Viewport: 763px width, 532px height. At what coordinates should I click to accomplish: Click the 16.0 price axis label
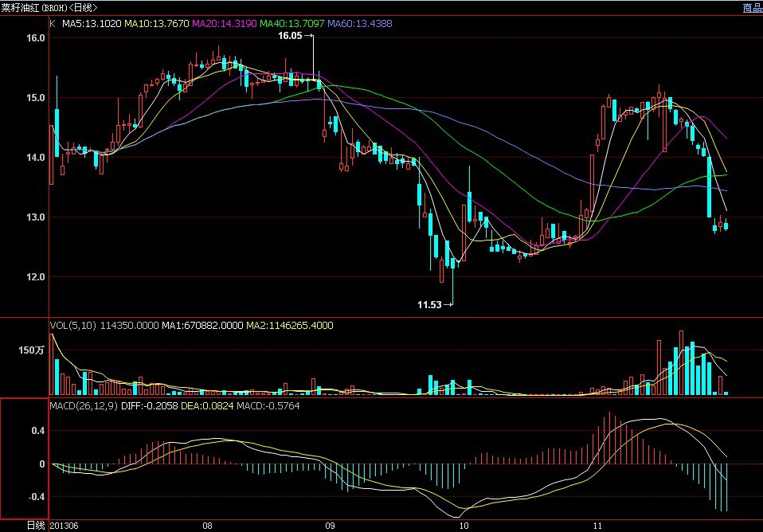36,38
